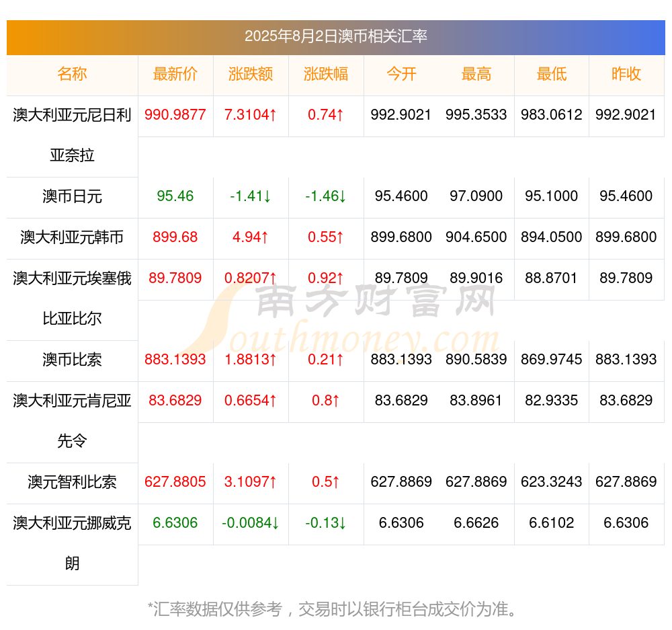Click the 澳元智利比索 row name

72,482
